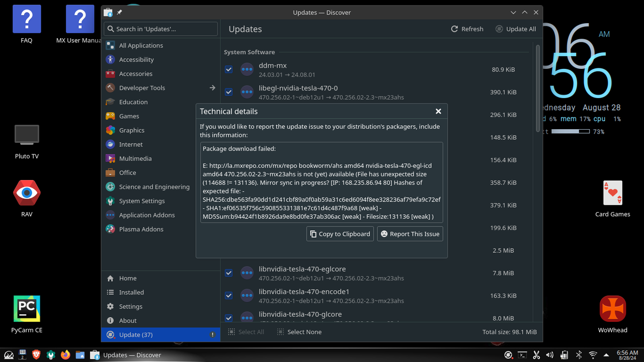
Task: Open the Games category
Action: [x=160, y=116]
